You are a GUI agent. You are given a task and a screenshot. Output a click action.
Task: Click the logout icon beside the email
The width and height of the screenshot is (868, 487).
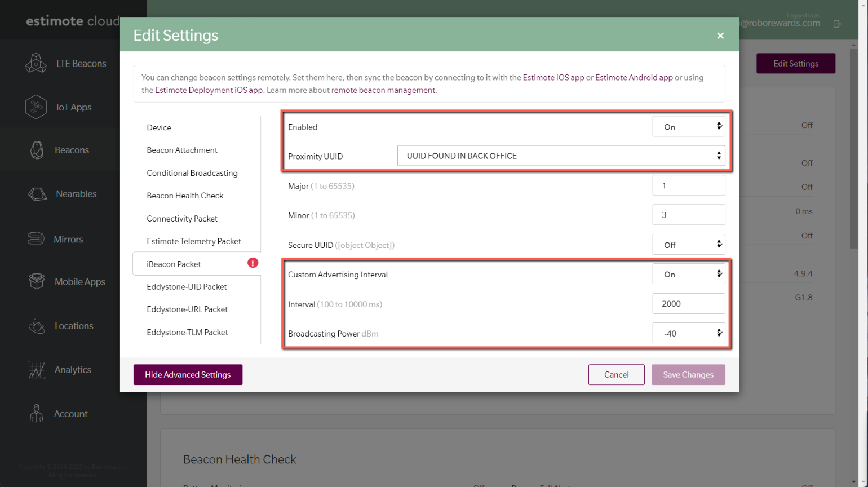[838, 24]
